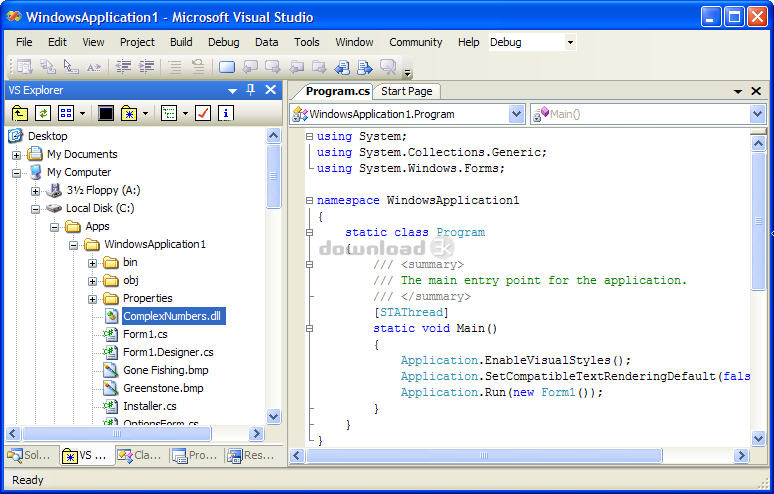Viewport: 774px width, 494px height.
Task: Select Installer.cs in the tree
Action: tap(150, 406)
